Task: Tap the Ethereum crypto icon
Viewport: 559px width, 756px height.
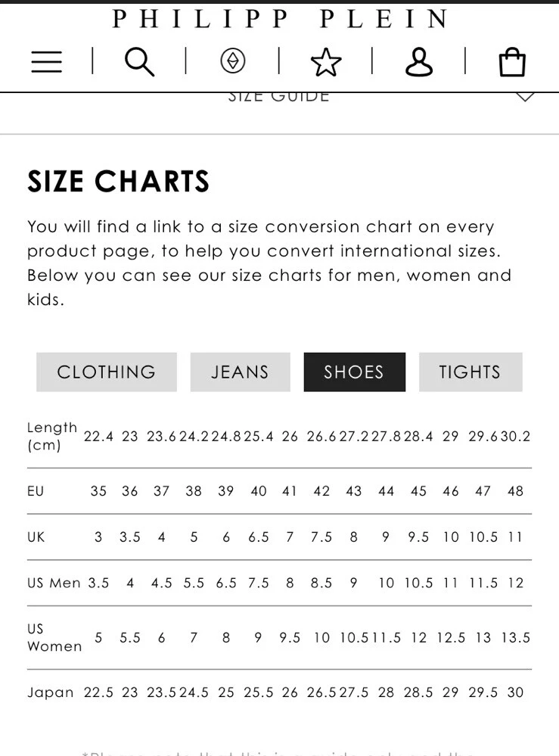Action: 232,62
